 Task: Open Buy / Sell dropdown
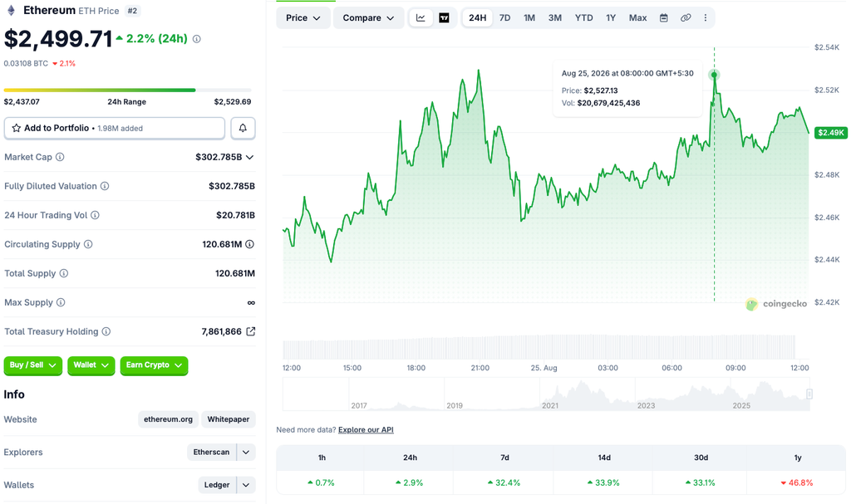tap(33, 365)
